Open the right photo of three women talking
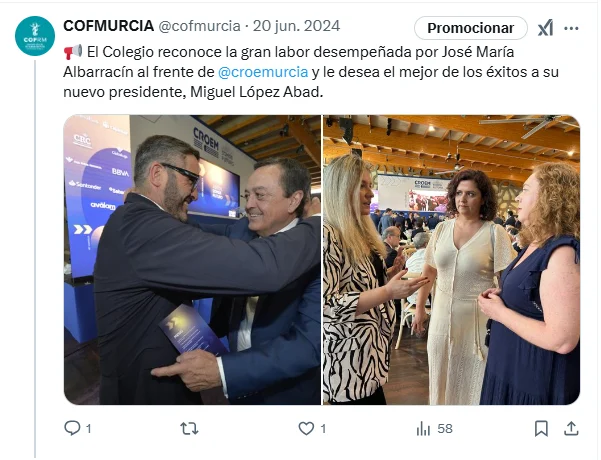The width and height of the screenshot is (601, 460). [x=452, y=260]
